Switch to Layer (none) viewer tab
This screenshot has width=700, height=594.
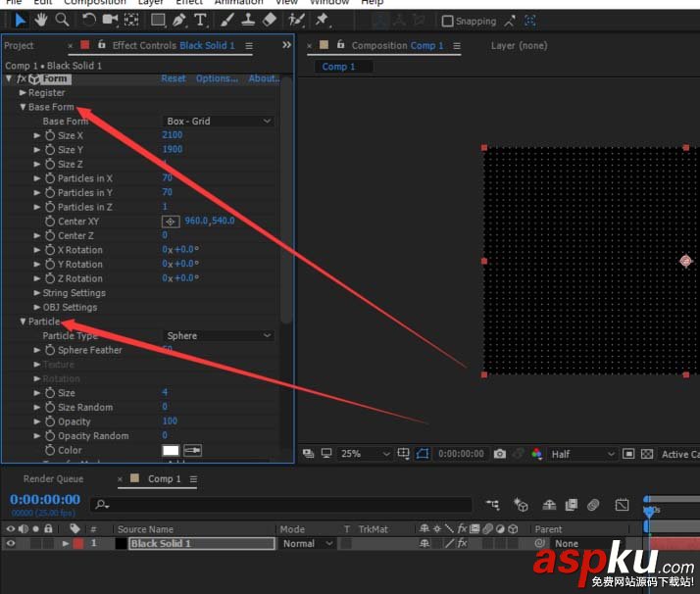(519, 45)
